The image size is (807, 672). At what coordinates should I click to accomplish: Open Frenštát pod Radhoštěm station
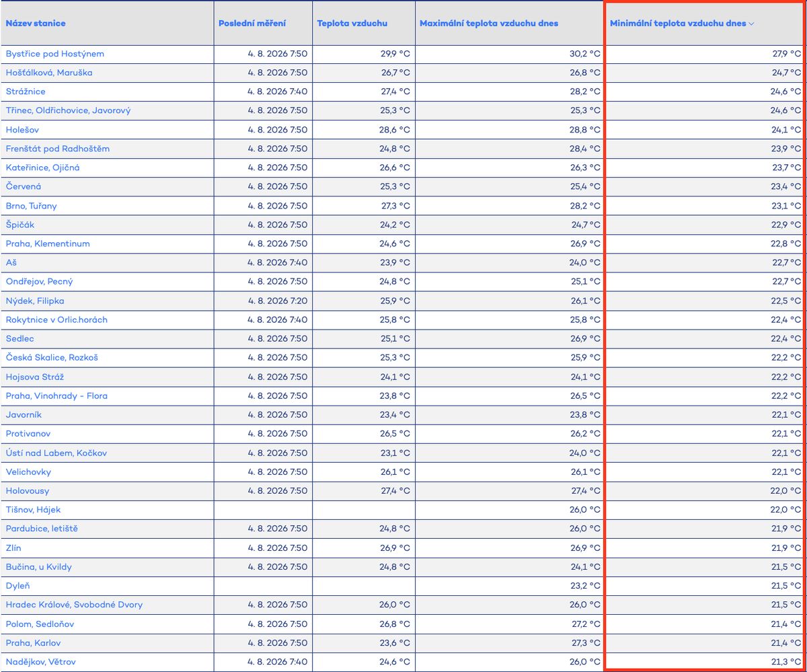[58, 149]
